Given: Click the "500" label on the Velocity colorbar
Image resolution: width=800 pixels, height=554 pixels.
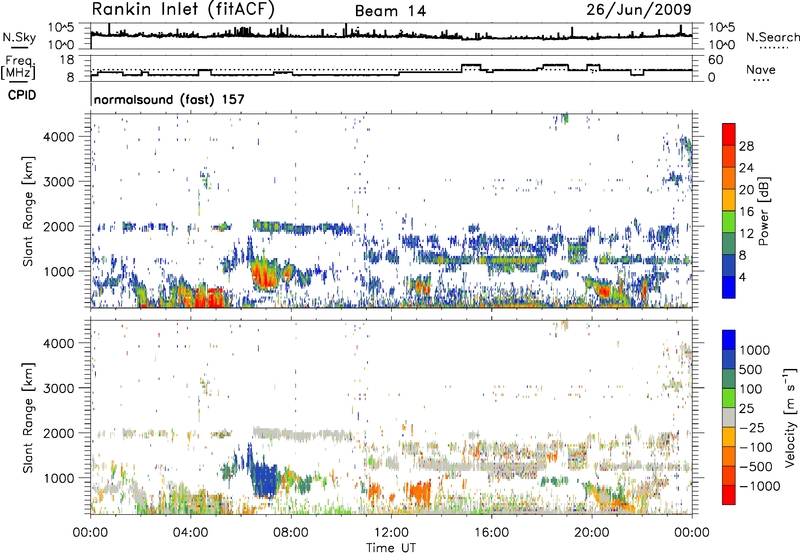Looking at the screenshot, I should click(x=752, y=370).
